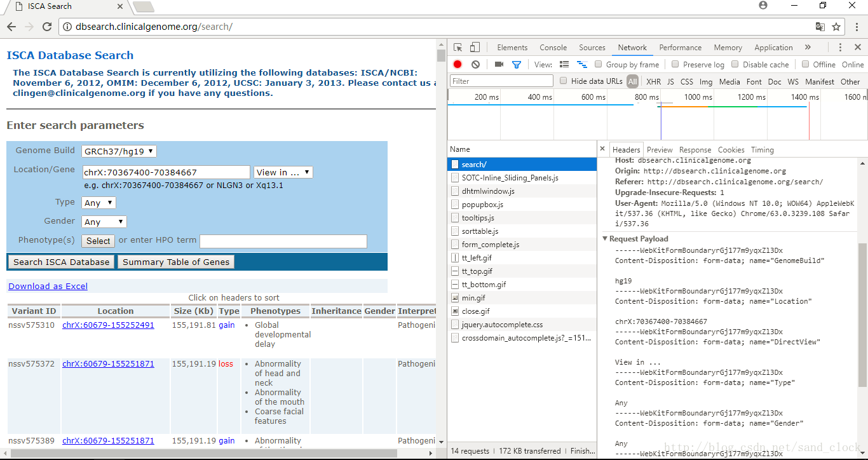Open the Performance tab
The height and width of the screenshot is (460, 868).
pyautogui.click(x=681, y=48)
